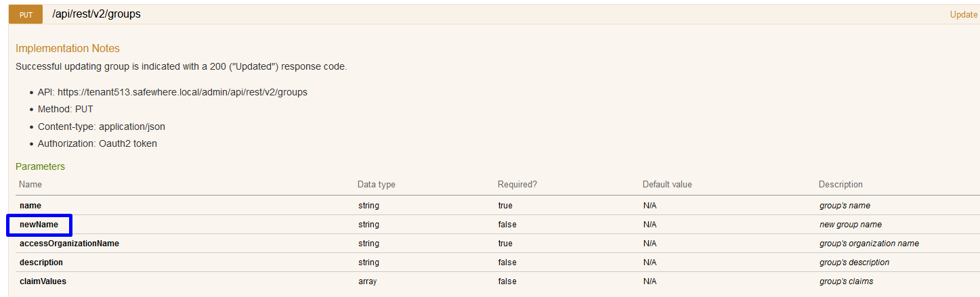This screenshot has width=980, height=297.
Task: Click the claimValues parameter name
Action: click(x=43, y=281)
